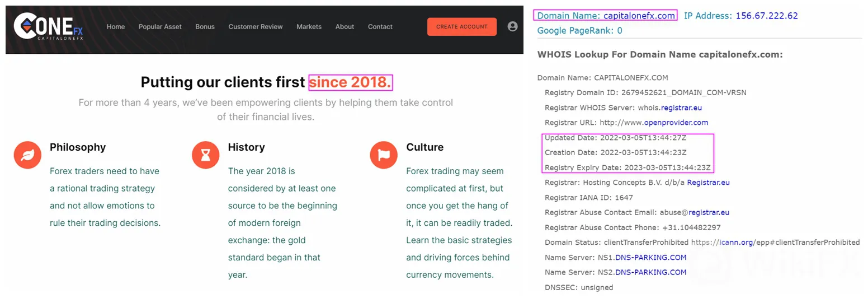Image resolution: width=868 pixels, height=298 pixels.
Task: Click the Culture heading
Action: pos(424,147)
